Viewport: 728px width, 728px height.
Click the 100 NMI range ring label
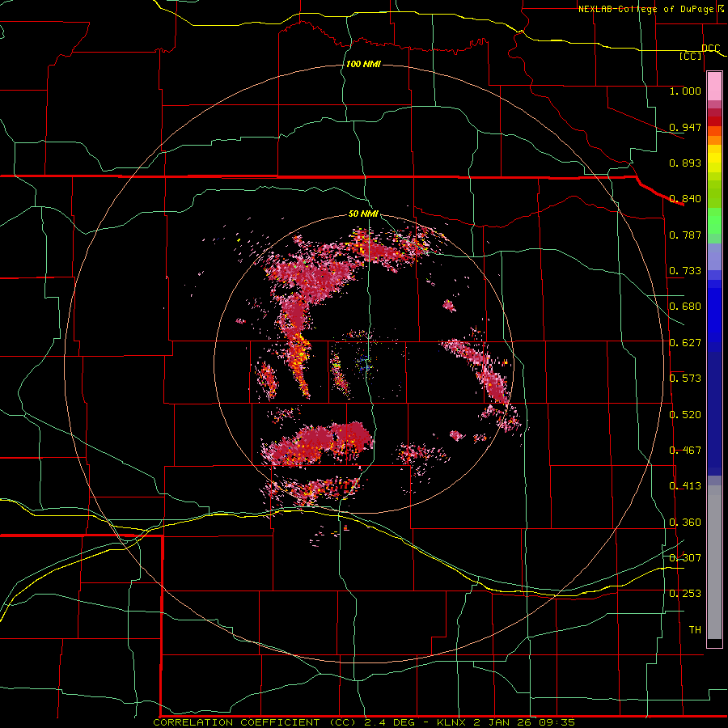click(363, 64)
